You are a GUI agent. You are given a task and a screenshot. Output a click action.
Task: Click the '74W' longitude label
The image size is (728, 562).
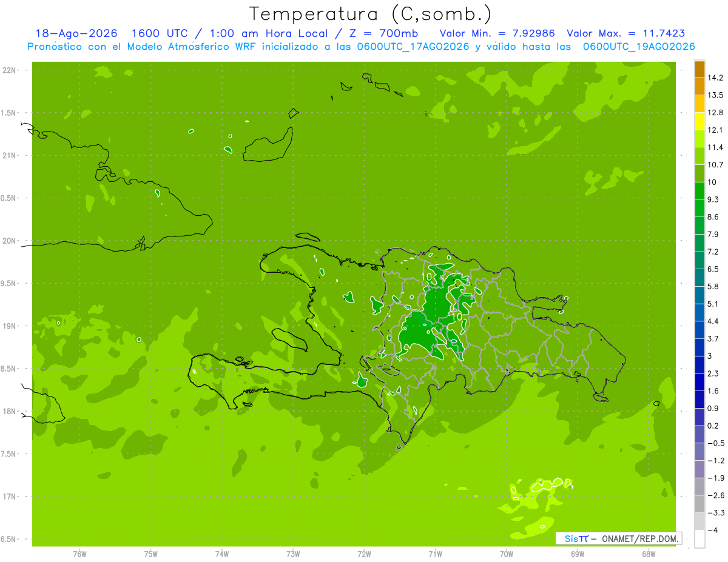click(222, 554)
